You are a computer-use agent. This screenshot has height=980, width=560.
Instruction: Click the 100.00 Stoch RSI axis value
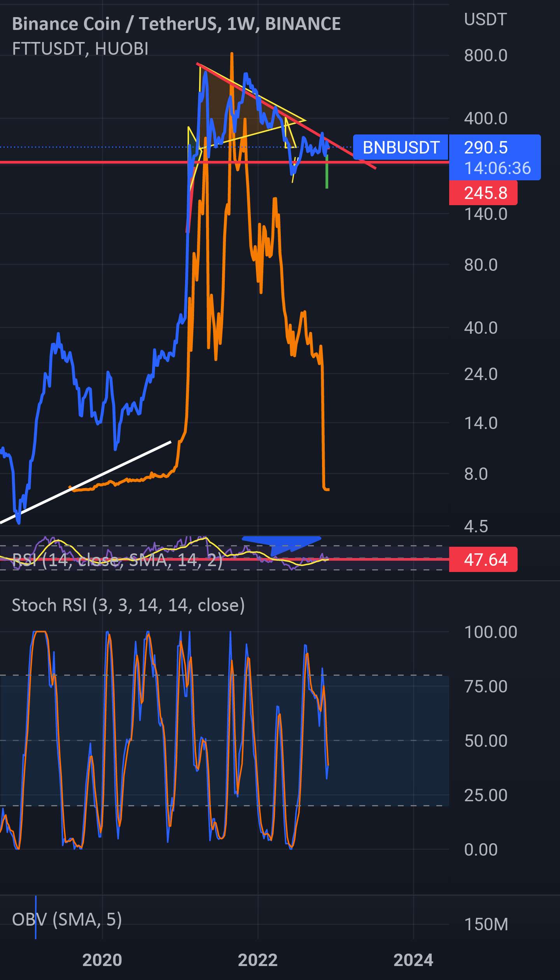click(x=491, y=632)
